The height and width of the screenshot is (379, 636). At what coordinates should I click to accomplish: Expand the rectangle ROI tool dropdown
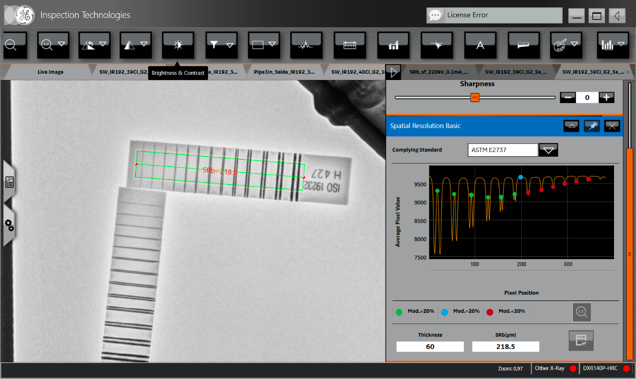pos(272,44)
